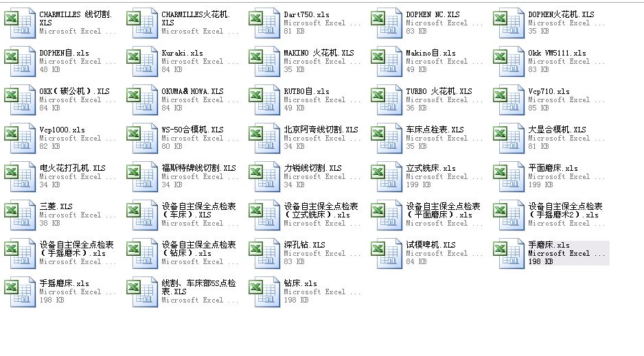644x356 pixels.
Task: Click the 大显合模机.XLS Excel icon
Action: 509,139
